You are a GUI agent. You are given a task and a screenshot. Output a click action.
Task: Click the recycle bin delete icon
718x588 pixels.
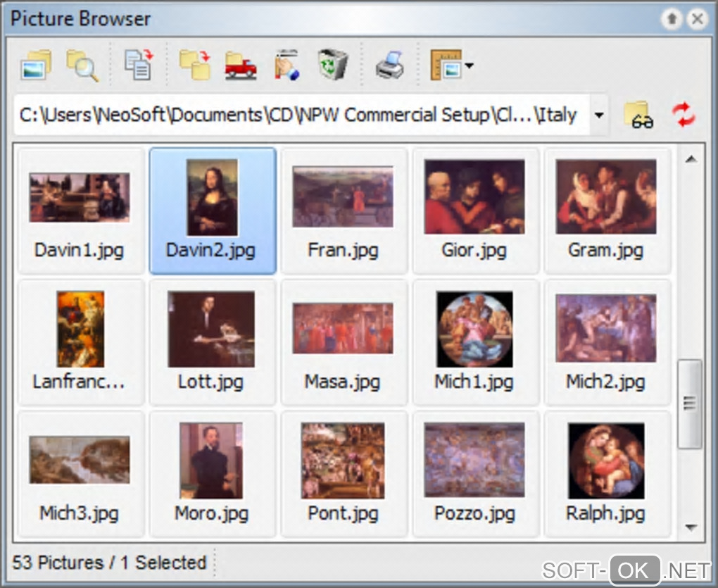click(333, 65)
